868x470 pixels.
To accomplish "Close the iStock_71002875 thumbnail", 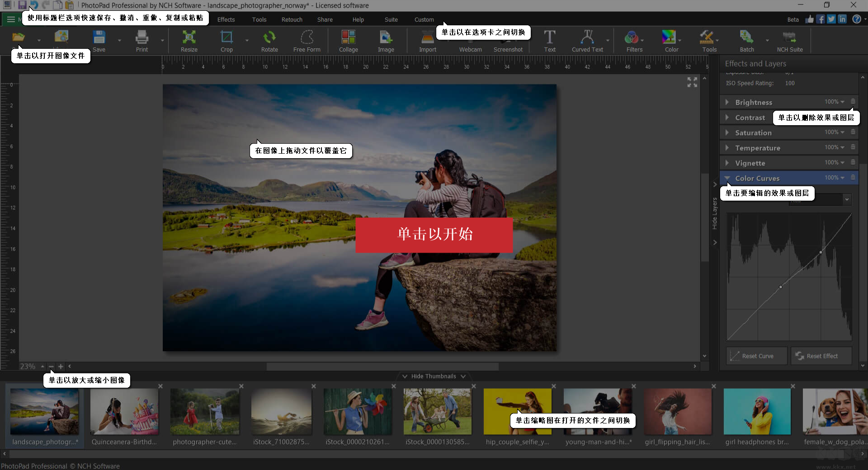I will (x=314, y=386).
